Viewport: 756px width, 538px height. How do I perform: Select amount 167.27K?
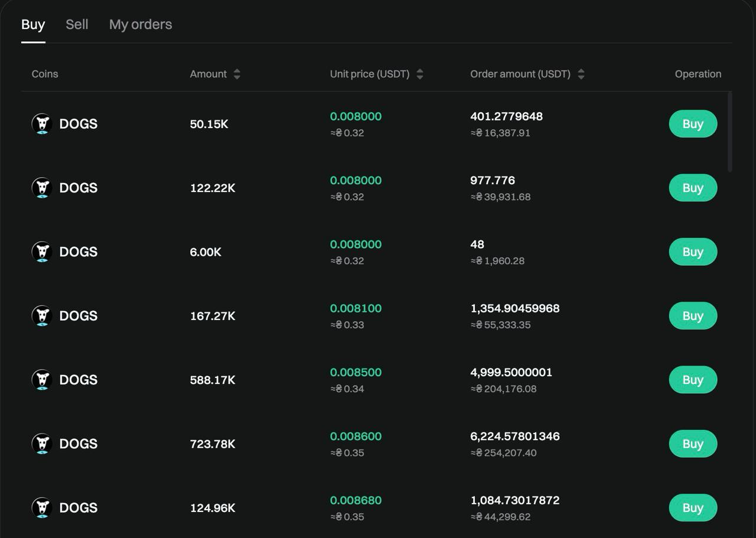tap(213, 316)
